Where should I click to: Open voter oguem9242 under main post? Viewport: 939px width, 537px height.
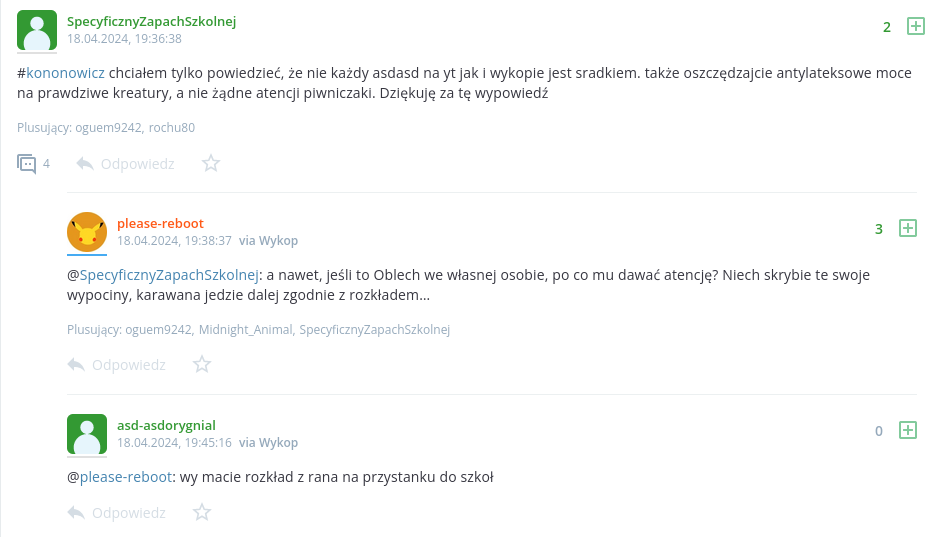click(108, 127)
